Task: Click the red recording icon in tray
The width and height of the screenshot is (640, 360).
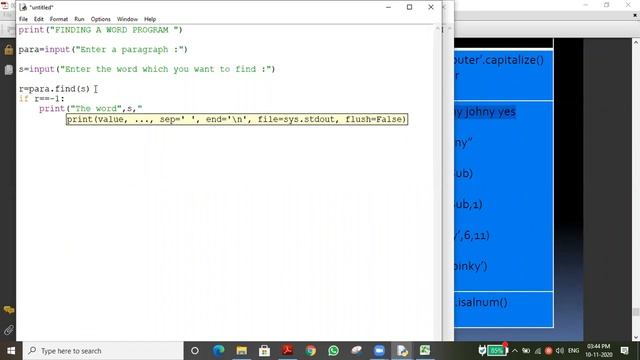Action: pos(549,351)
